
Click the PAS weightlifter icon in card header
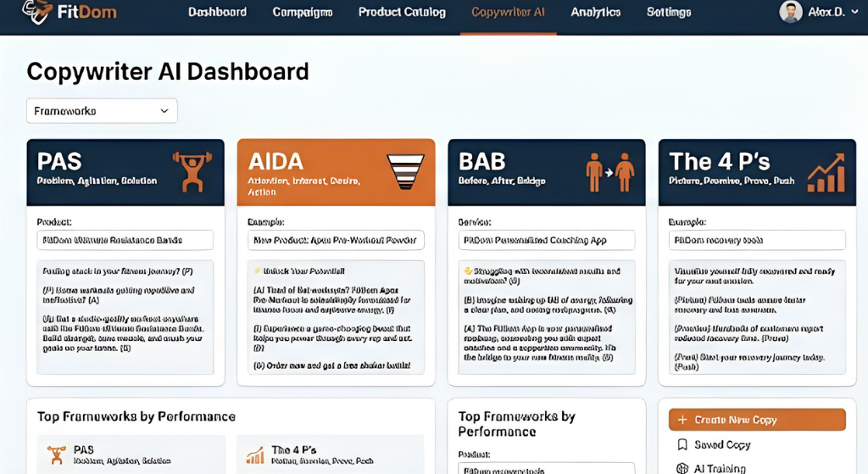point(192,171)
